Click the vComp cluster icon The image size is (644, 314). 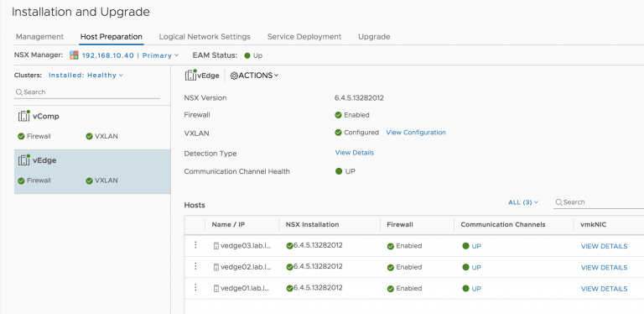tap(24, 116)
